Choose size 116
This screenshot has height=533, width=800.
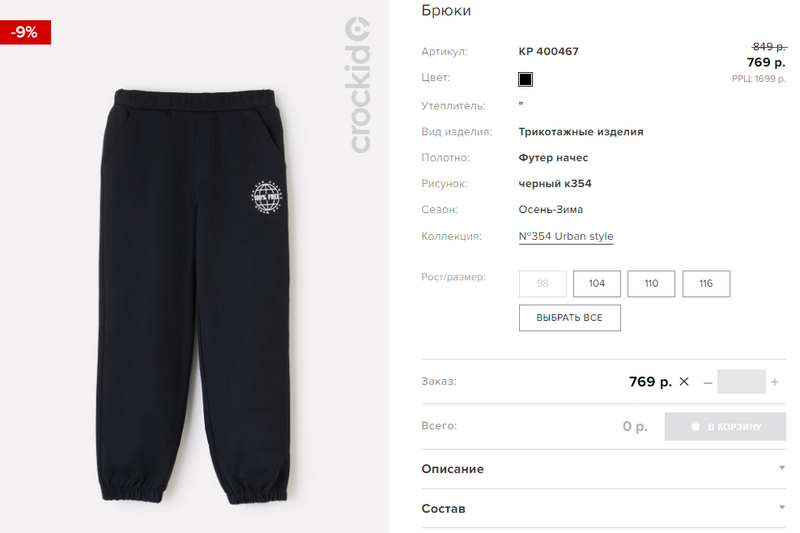[x=706, y=284]
